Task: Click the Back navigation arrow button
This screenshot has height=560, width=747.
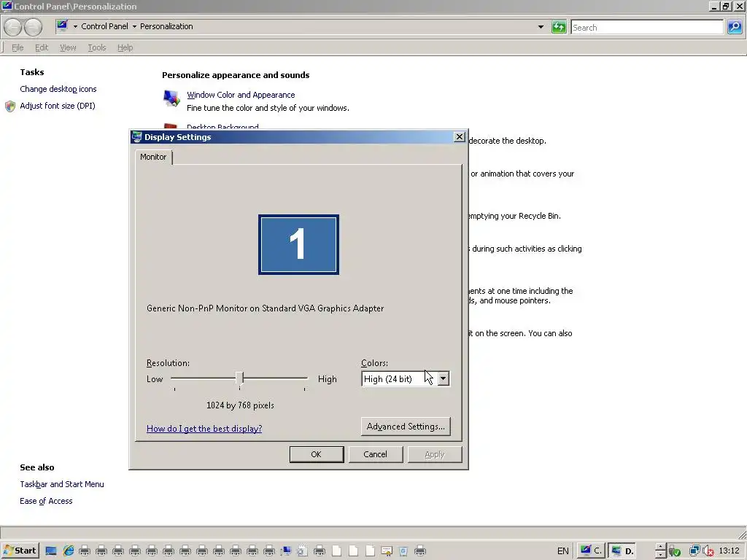Action: (13, 27)
